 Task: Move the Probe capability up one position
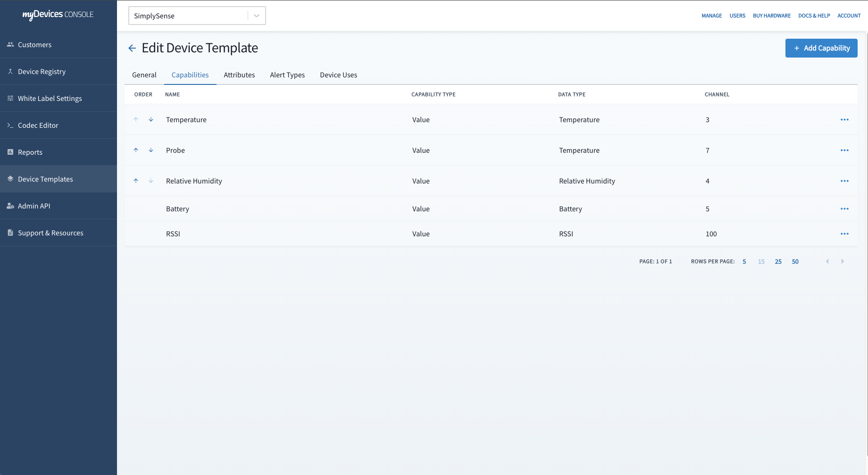136,150
